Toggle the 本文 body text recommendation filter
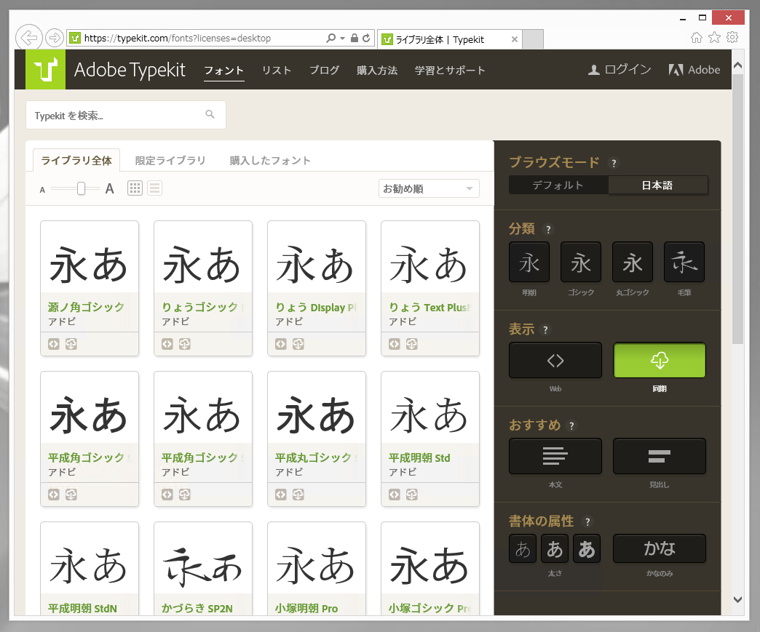This screenshot has width=760, height=632. (x=555, y=456)
